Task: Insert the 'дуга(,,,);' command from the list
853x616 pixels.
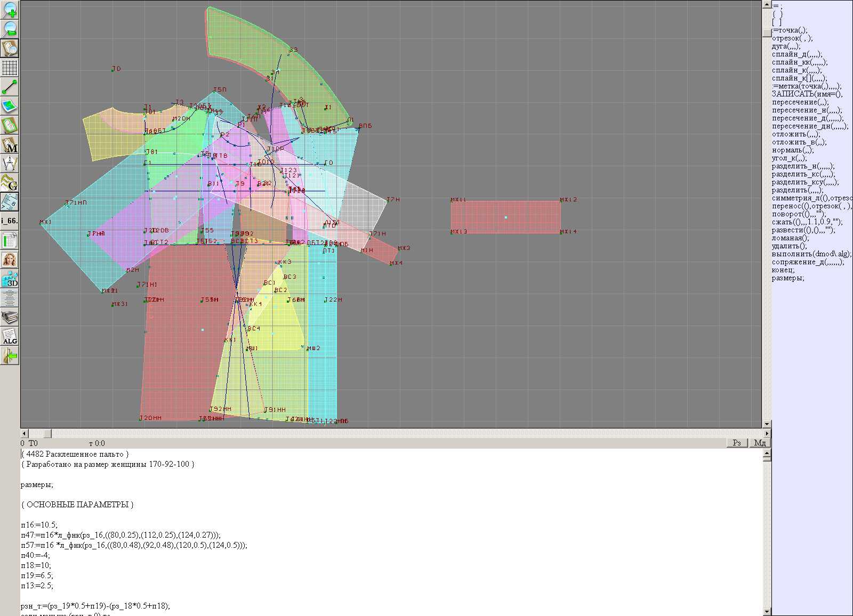Action: click(x=786, y=46)
